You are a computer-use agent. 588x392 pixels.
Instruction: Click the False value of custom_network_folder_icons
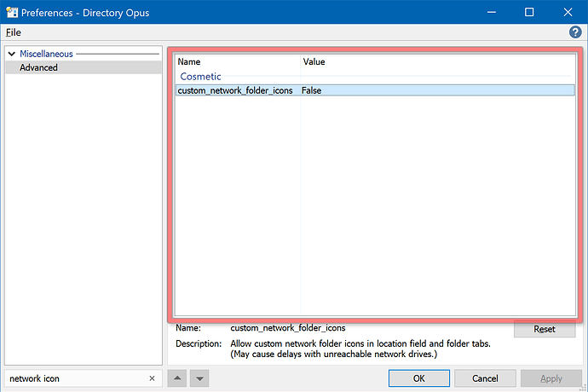coord(311,90)
